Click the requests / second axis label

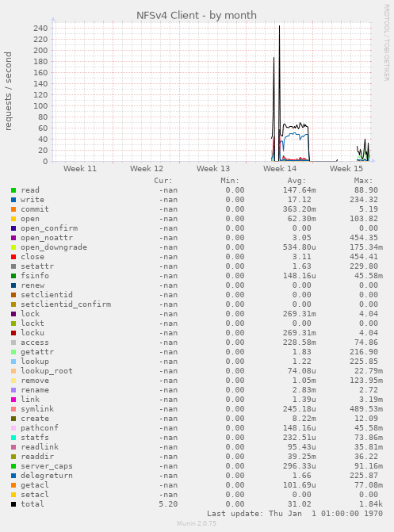click(8, 91)
